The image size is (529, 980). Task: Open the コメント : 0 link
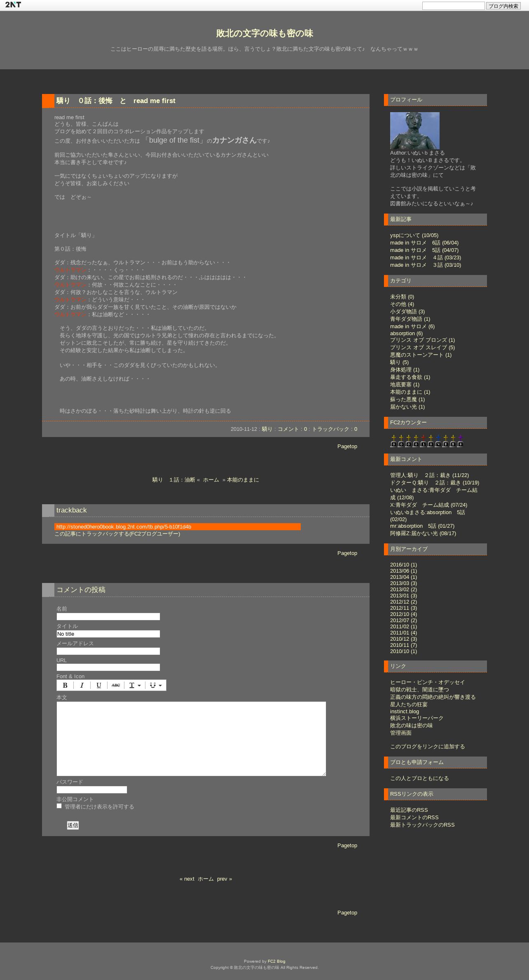(x=292, y=429)
